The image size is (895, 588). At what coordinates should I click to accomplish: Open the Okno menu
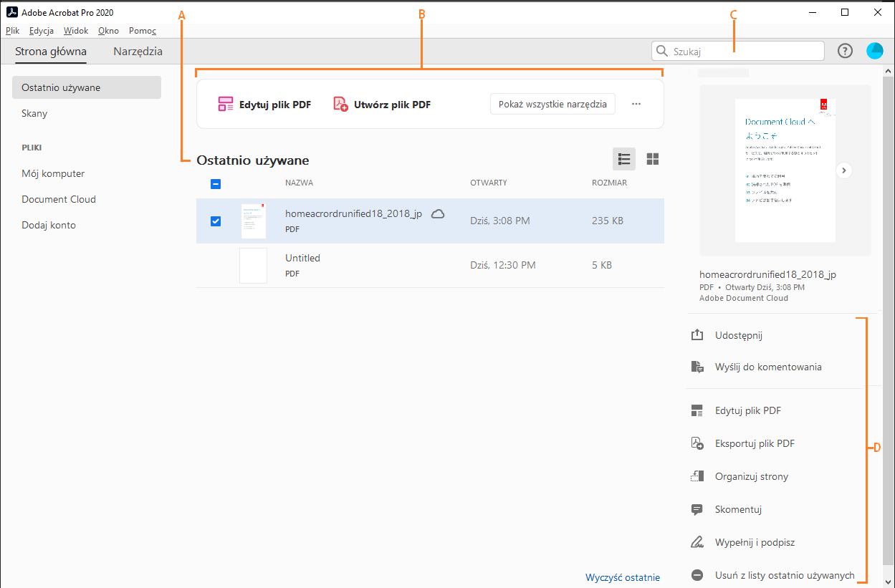click(109, 31)
